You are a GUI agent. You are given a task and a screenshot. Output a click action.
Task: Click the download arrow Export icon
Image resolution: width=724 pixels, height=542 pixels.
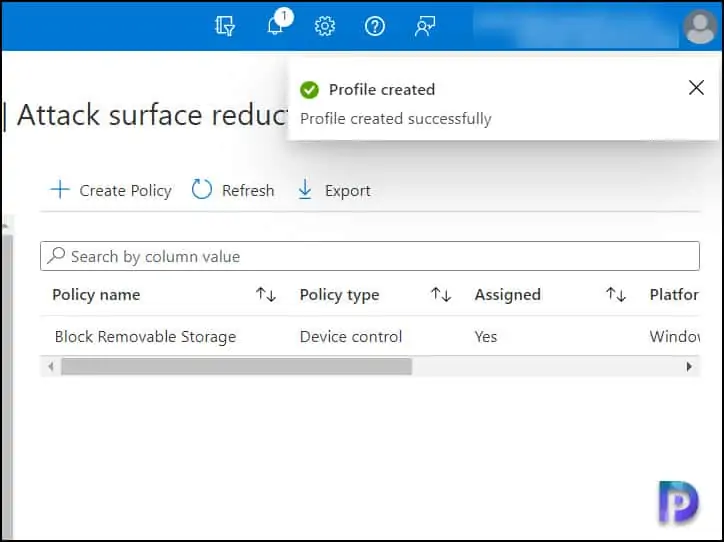coord(305,189)
